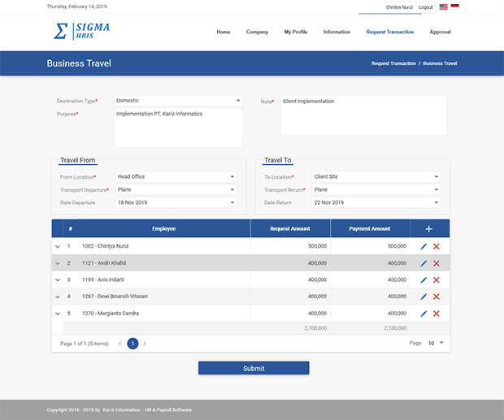Click Business Travel breadcrumb link
The image size is (504, 420).
click(x=440, y=63)
